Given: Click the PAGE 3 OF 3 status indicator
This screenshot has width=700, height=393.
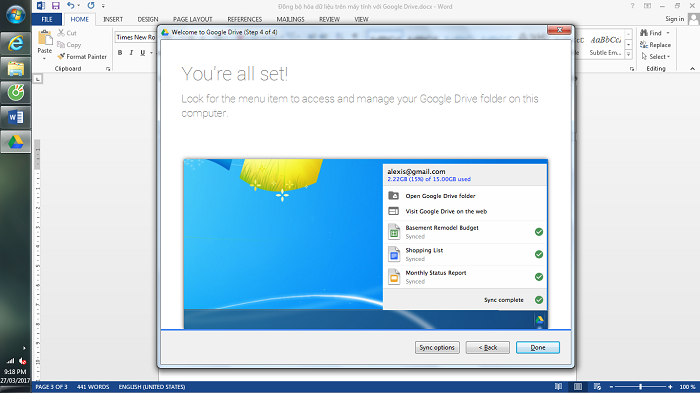Looking at the screenshot, I should tap(51, 387).
